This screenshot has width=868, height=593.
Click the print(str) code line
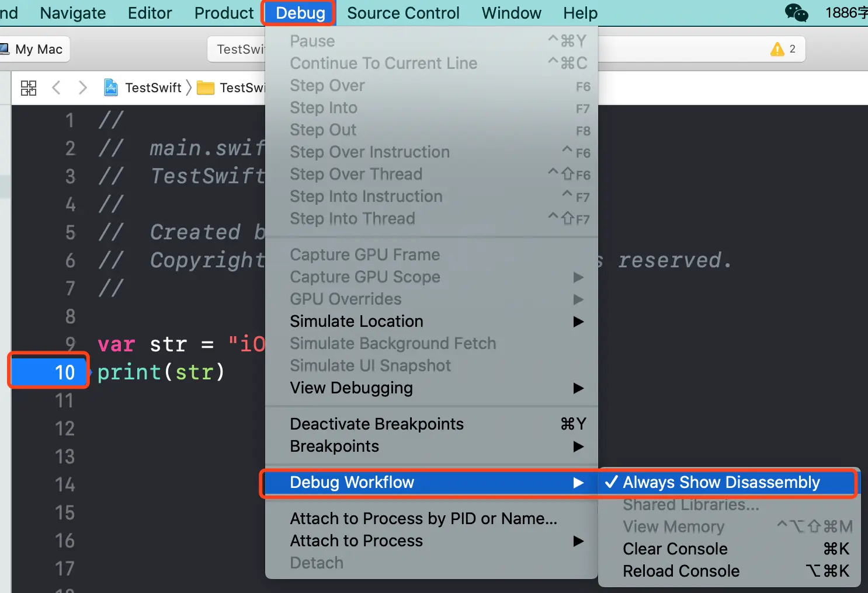[x=161, y=372]
